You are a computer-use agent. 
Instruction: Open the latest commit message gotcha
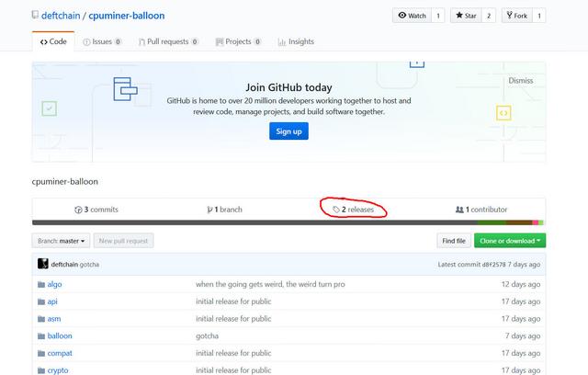pyautogui.click(x=89, y=265)
